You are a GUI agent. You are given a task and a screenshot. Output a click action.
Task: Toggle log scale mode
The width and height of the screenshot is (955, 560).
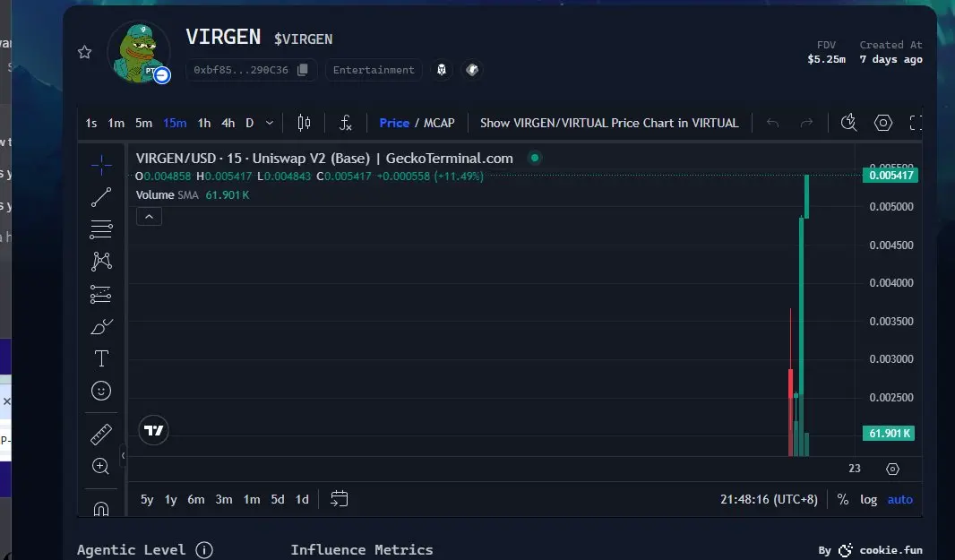(x=868, y=500)
